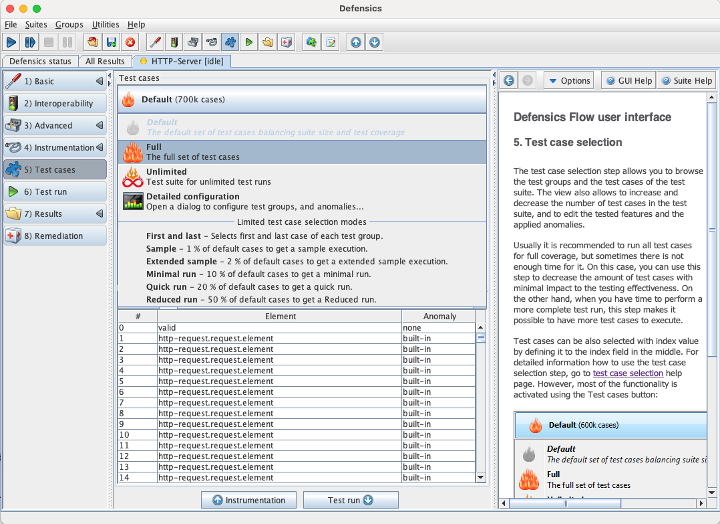Image resolution: width=720 pixels, height=524 pixels.
Task: Open the Options dropdown in help panel
Action: pyautogui.click(x=569, y=80)
